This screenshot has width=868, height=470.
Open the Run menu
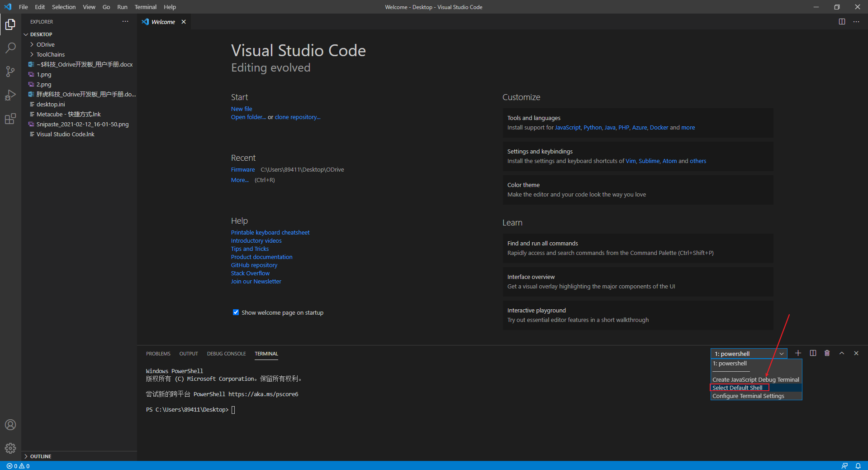point(122,7)
